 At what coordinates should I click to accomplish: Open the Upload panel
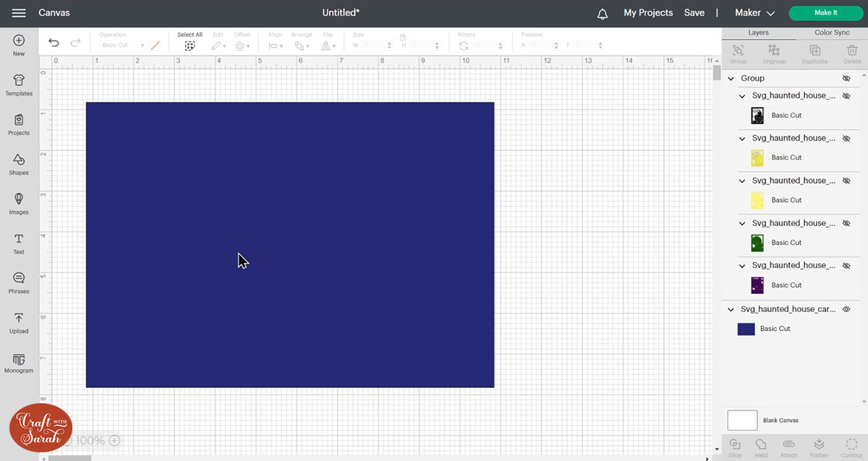pyautogui.click(x=19, y=322)
